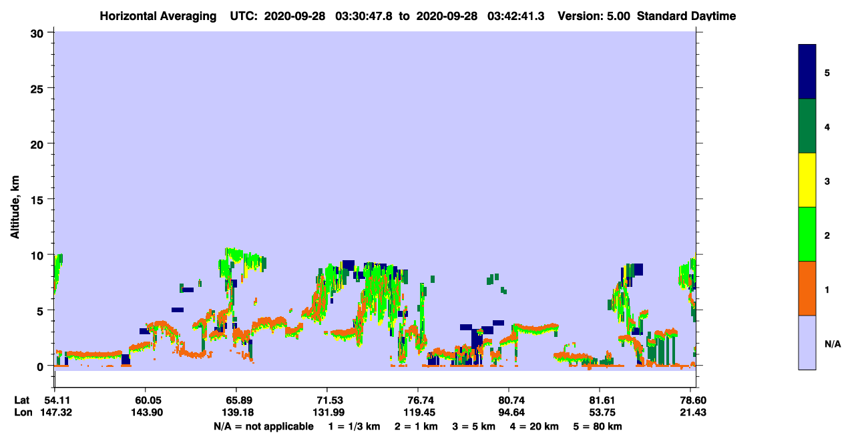This screenshot has height=445, width=868.
Task: Click the colorbar label "1"
Action: pos(827,290)
